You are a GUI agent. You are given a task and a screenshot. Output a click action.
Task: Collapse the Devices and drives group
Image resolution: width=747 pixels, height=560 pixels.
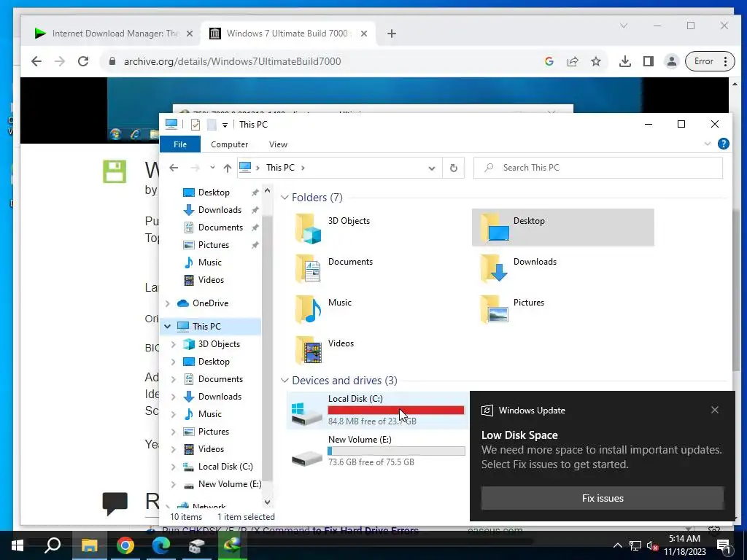tap(285, 381)
